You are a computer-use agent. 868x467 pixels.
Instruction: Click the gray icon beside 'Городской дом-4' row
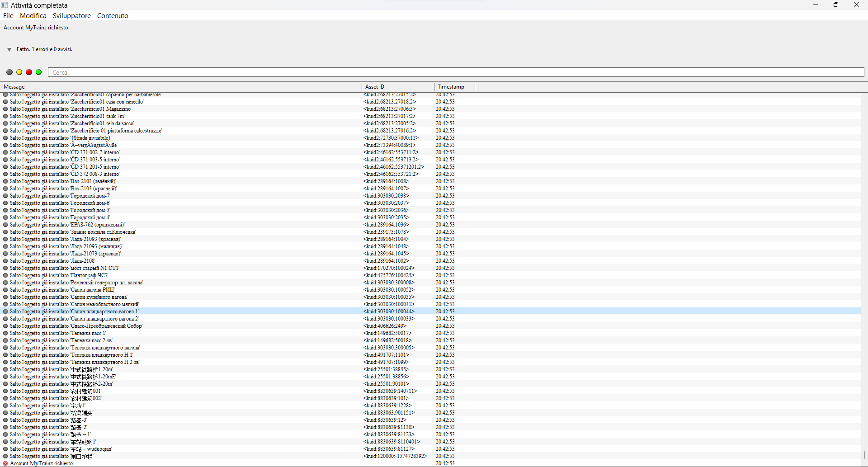click(x=5, y=217)
